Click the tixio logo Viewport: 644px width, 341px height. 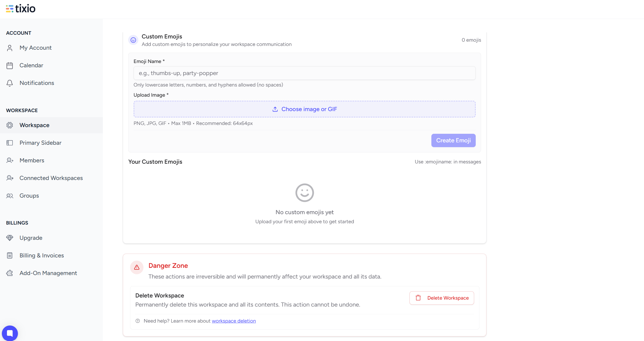[x=21, y=9]
